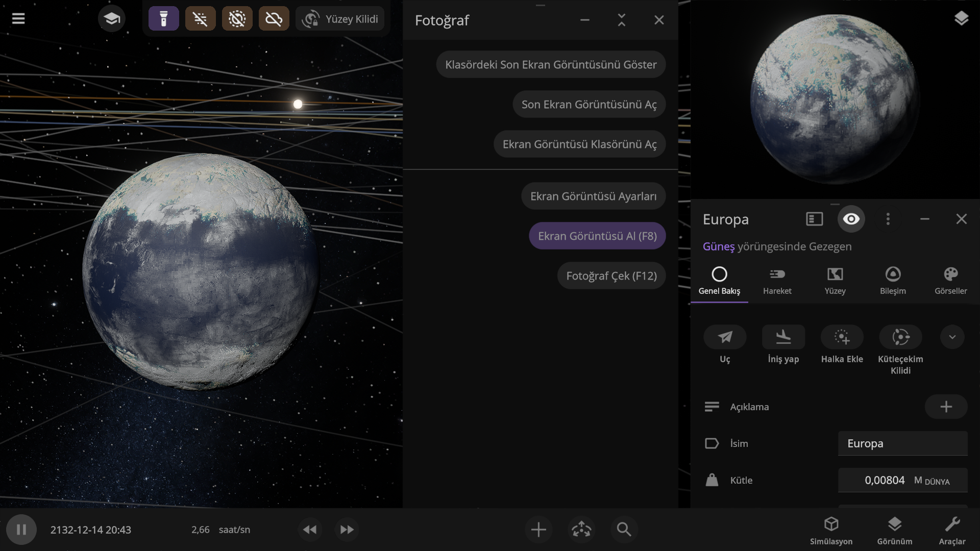The height and width of the screenshot is (551, 980).
Task: Open the layers icon above planet preview
Action: [x=961, y=18]
